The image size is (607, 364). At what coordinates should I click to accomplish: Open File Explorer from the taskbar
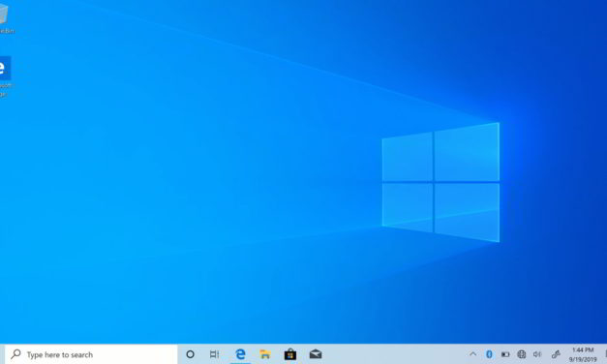click(x=265, y=354)
